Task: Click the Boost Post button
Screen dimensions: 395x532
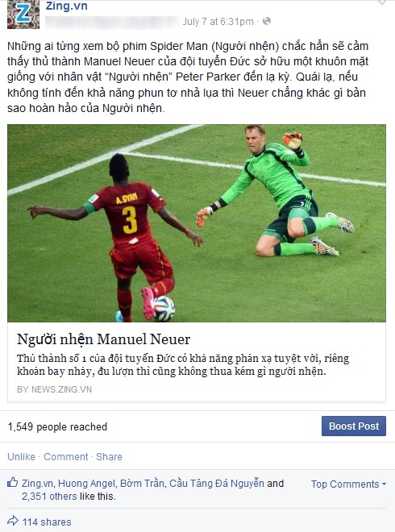Action: pos(354,426)
